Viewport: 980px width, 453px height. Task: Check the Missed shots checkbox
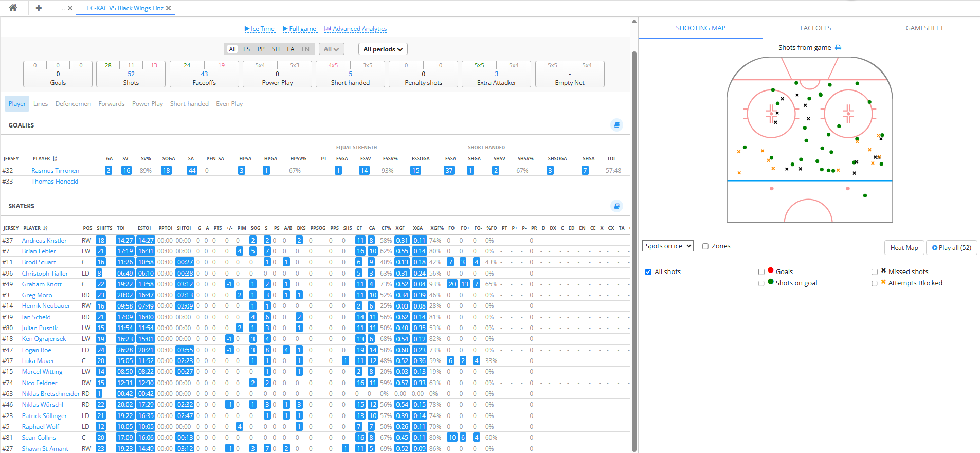tap(875, 272)
